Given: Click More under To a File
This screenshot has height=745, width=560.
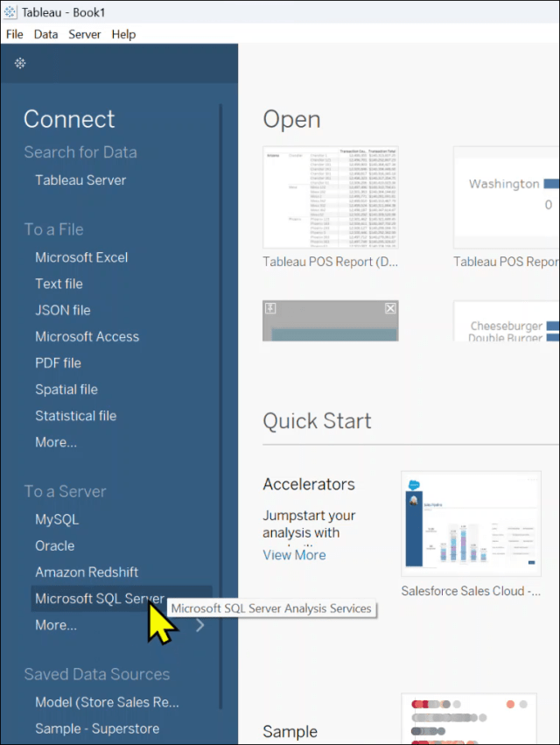Looking at the screenshot, I should [56, 442].
